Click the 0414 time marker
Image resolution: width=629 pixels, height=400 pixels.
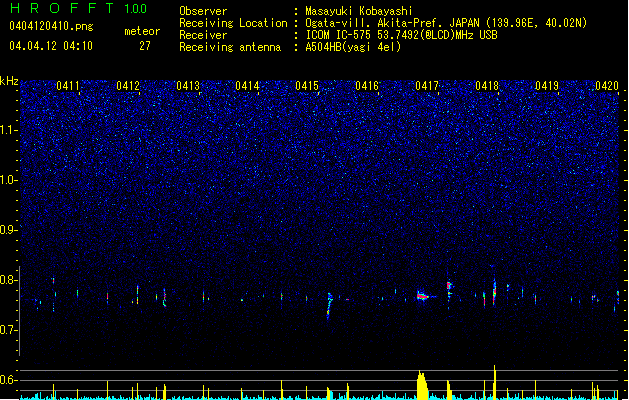247,86
